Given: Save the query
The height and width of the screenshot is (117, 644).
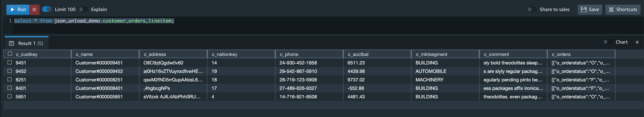Looking at the screenshot, I should tap(590, 10).
